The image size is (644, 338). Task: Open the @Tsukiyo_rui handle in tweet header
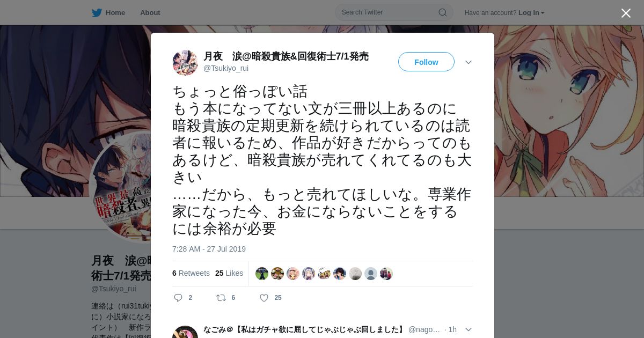point(226,68)
